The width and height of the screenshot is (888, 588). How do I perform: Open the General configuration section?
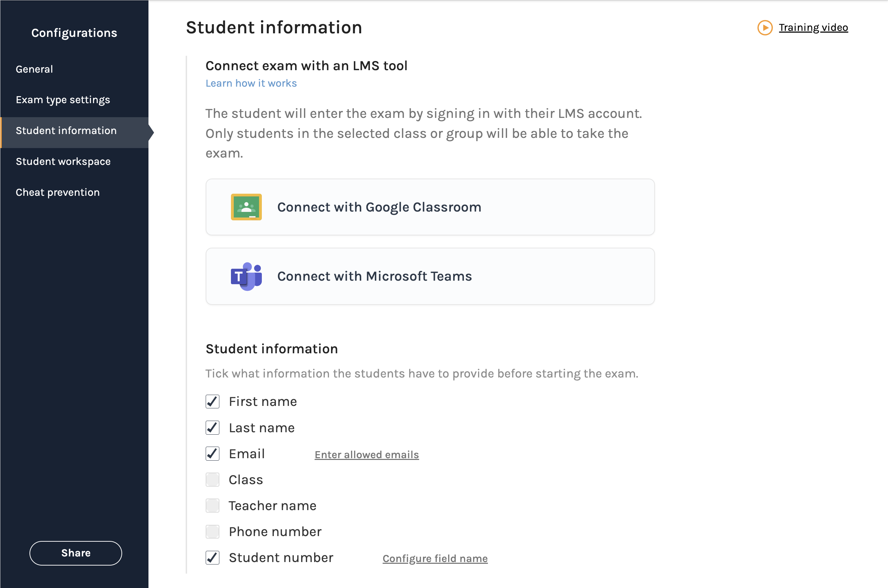[34, 69]
